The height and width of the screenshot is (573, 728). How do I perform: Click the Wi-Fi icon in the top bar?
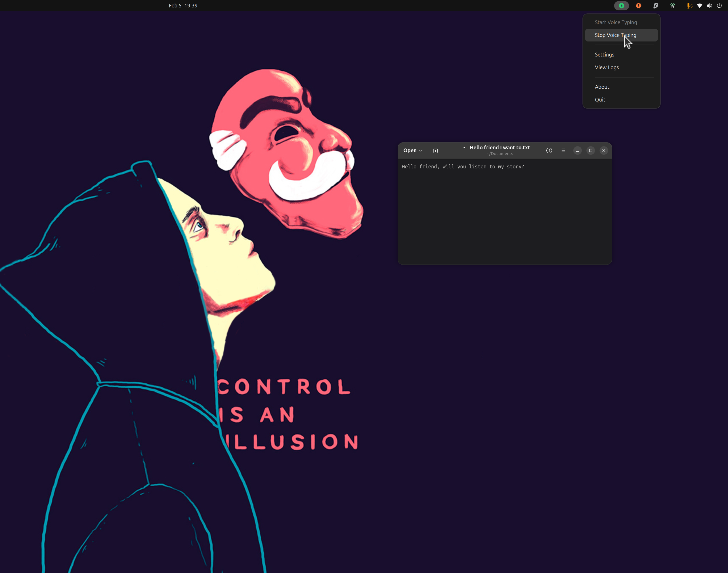pos(700,6)
